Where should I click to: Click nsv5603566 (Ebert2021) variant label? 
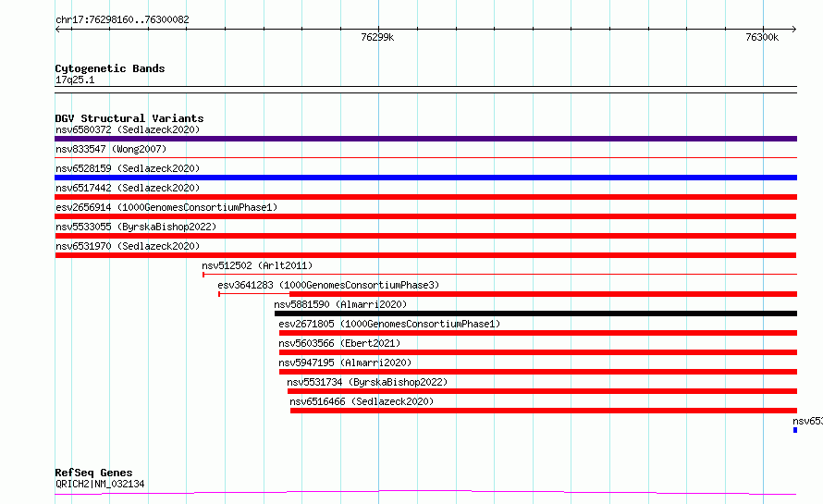339,343
